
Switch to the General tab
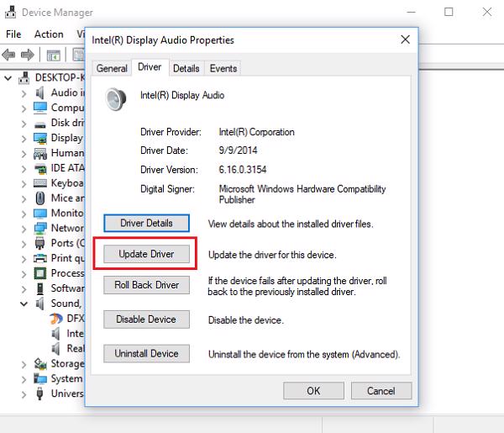point(112,68)
